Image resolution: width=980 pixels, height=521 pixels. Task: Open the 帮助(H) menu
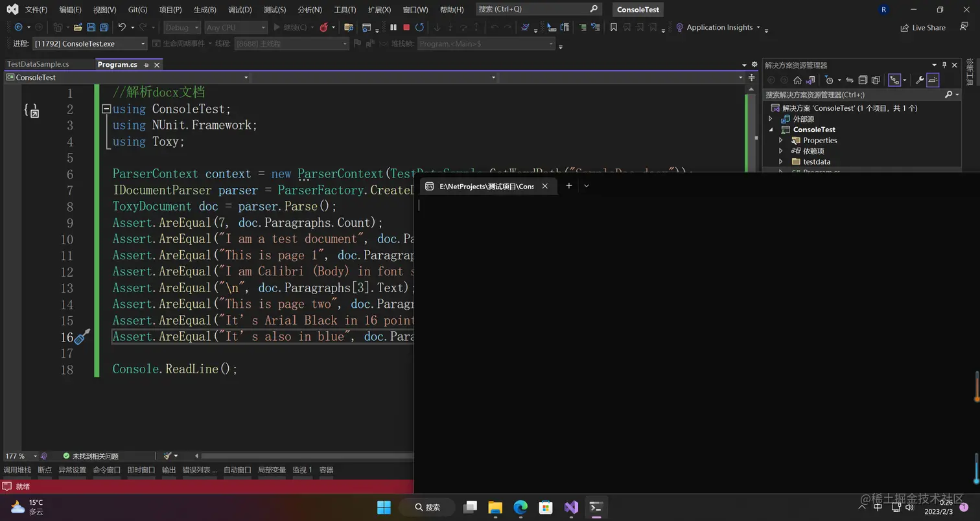click(x=452, y=10)
